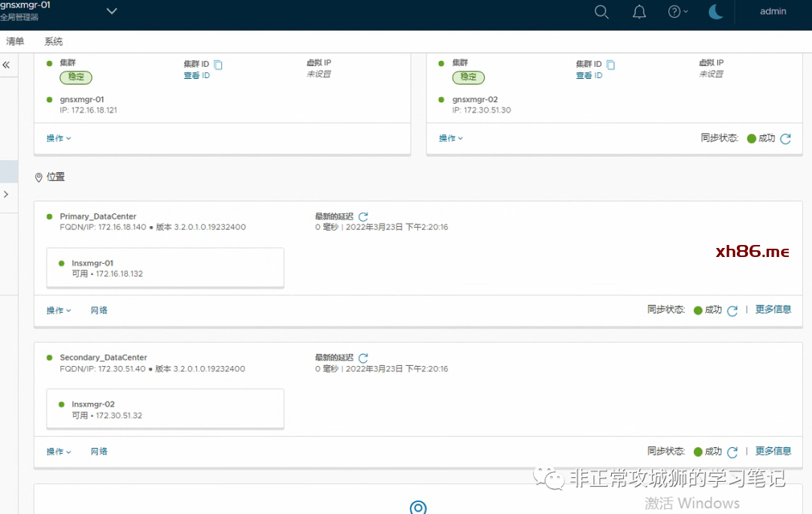
Task: Open 更多信息 for Secondary_DataCenter
Action: point(773,451)
